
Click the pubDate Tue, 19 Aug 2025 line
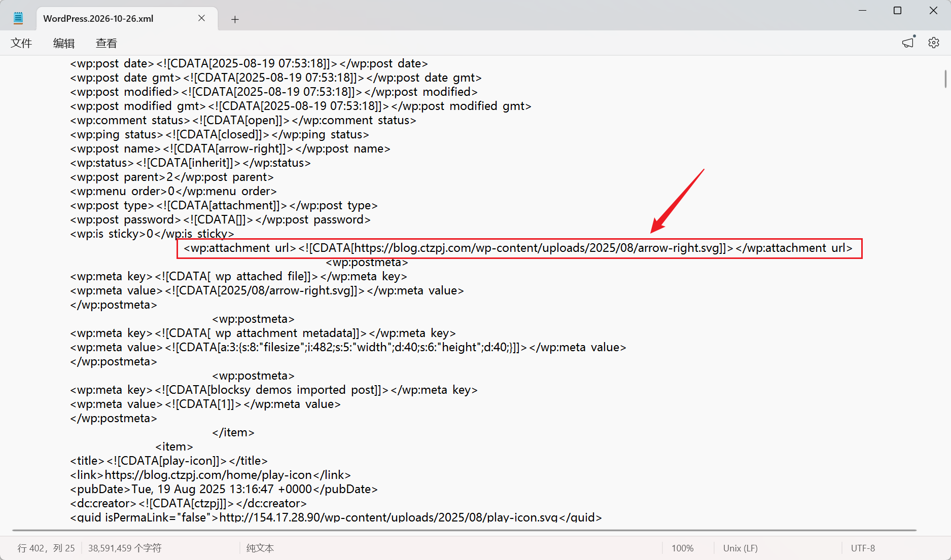pos(224,489)
